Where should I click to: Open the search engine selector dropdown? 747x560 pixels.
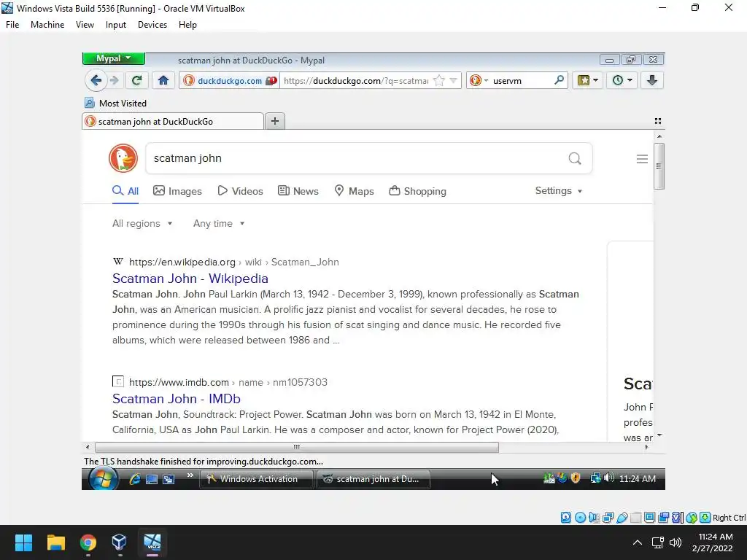pos(479,80)
